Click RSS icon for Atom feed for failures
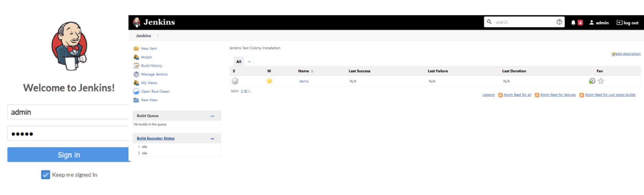644x195 pixels. pos(537,95)
